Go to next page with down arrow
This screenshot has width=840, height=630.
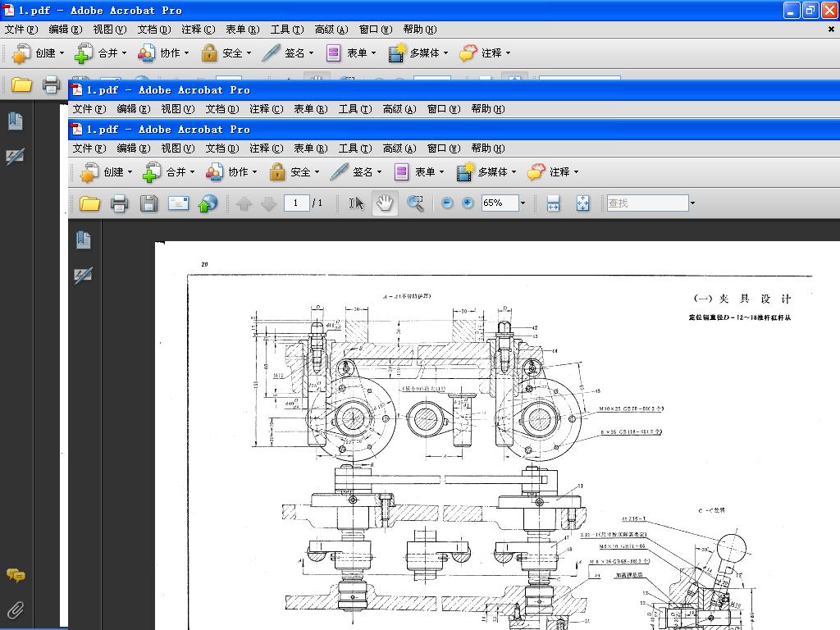click(x=268, y=203)
